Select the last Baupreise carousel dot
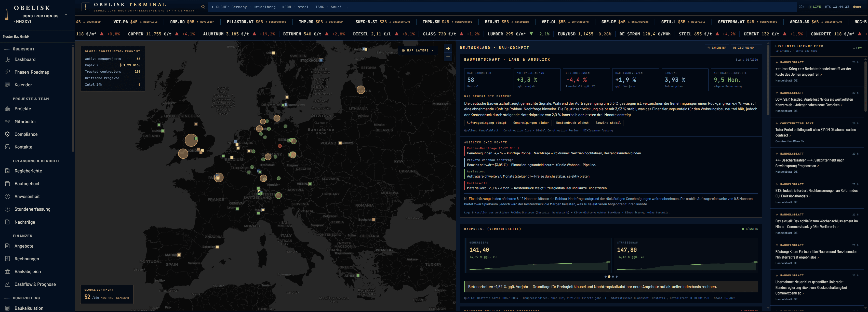This screenshot has height=312, width=868. click(617, 277)
